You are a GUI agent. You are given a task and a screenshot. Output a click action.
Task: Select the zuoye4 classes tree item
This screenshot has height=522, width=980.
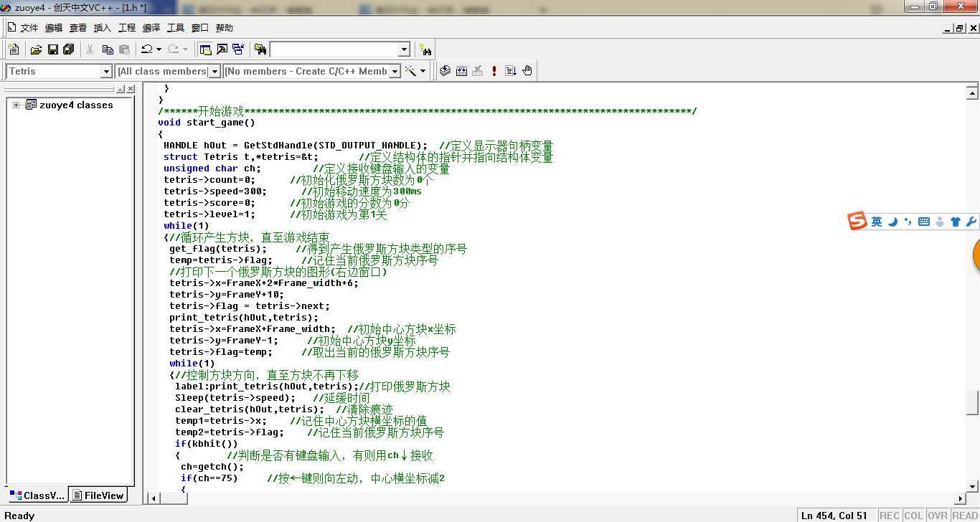tap(76, 105)
